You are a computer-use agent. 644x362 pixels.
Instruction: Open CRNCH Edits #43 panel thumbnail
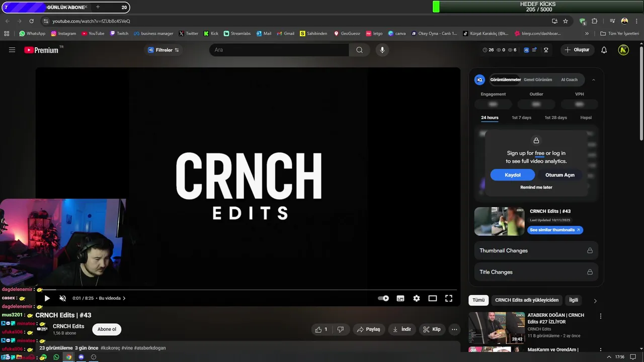(499, 221)
